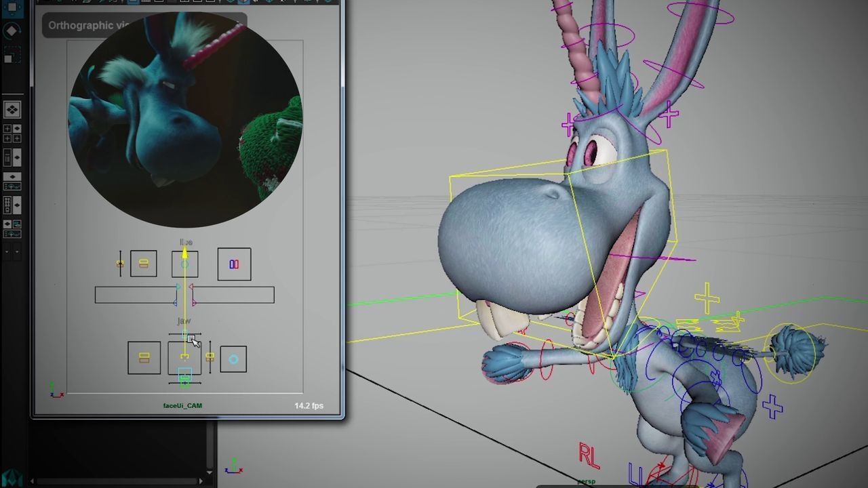Viewport: 868px width, 488px height.
Task: Click the Maya logo icon at bottom-left
Action: tap(12, 479)
